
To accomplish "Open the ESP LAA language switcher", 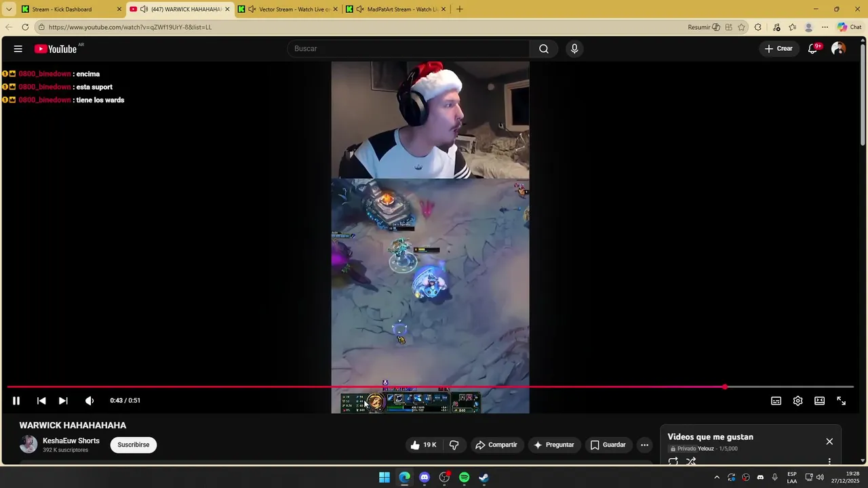I will pos(792,477).
